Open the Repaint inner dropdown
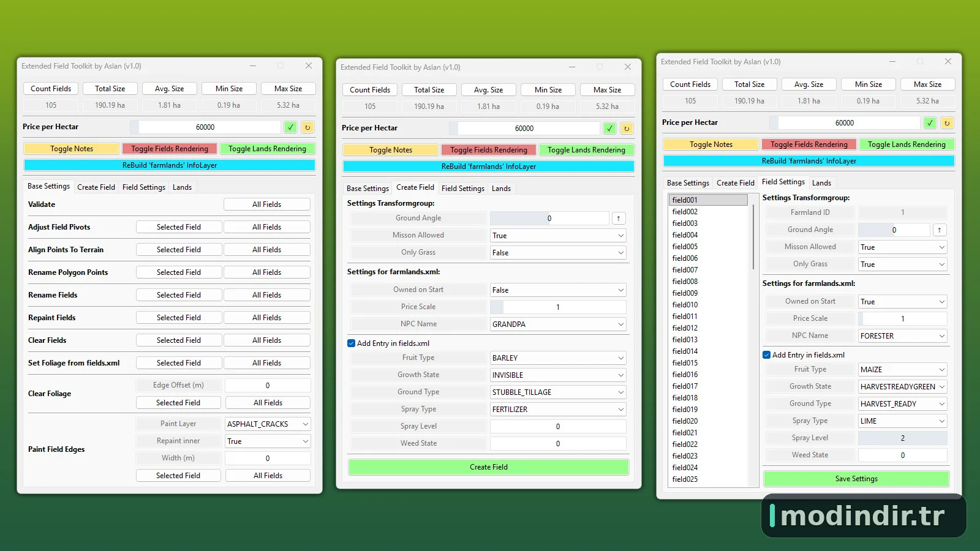Viewport: 980px width, 551px height. click(268, 441)
